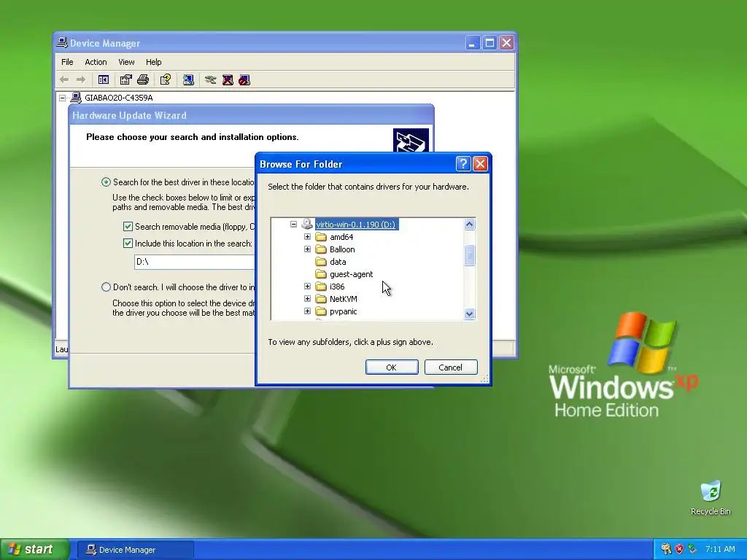Expand the amd64 folder node
This screenshot has width=747, height=560.
coord(307,237)
